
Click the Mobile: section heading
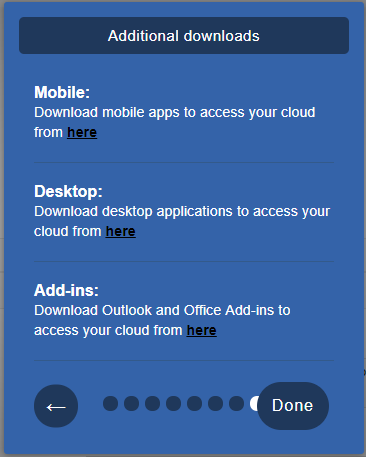click(62, 92)
